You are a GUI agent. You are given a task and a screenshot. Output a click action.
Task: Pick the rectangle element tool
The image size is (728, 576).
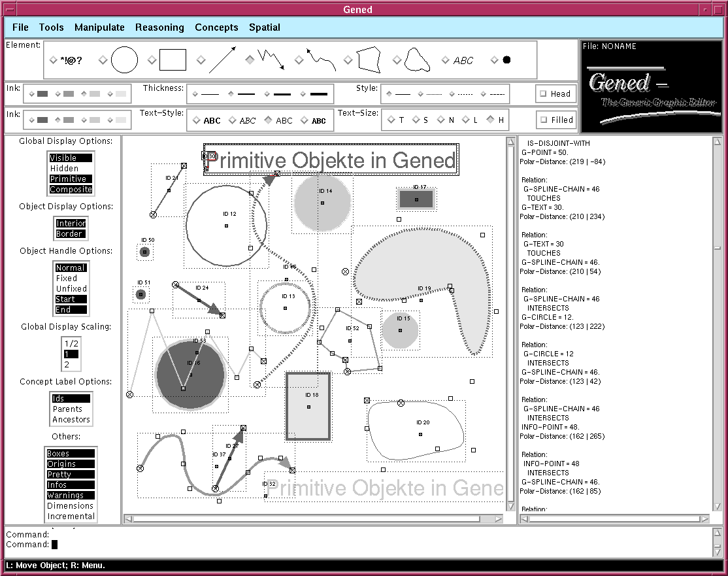coord(167,60)
